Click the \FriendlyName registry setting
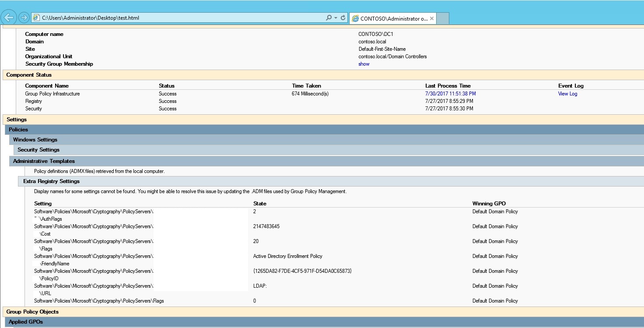644x328 pixels. click(54, 264)
